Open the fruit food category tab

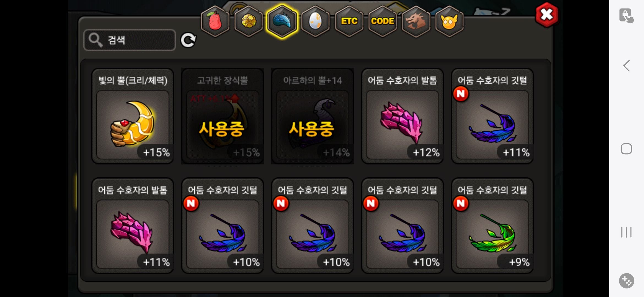point(215,21)
